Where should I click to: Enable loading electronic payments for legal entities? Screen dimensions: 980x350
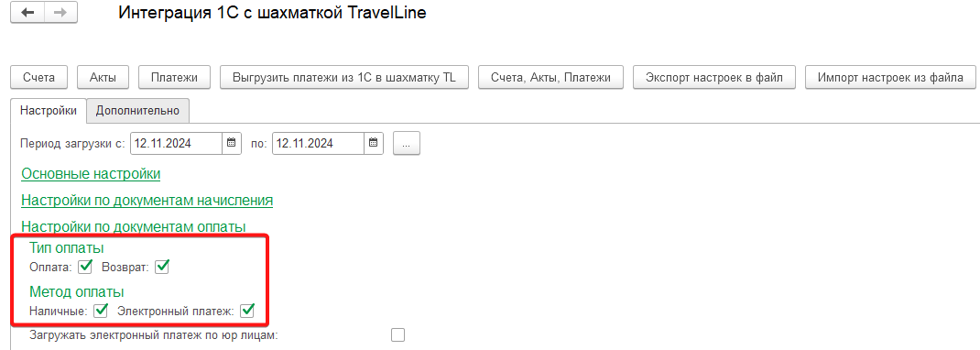pos(398,335)
